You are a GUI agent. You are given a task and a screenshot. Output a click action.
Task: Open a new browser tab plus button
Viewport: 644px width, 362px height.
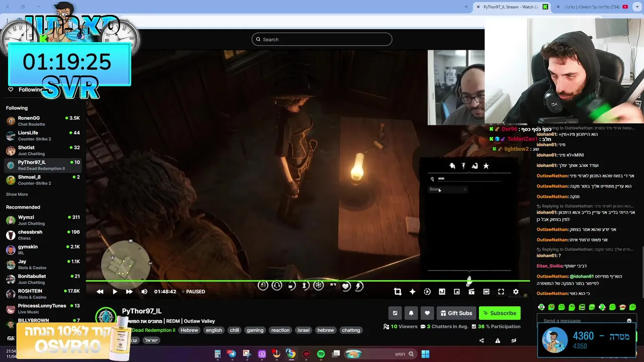pos(466,7)
